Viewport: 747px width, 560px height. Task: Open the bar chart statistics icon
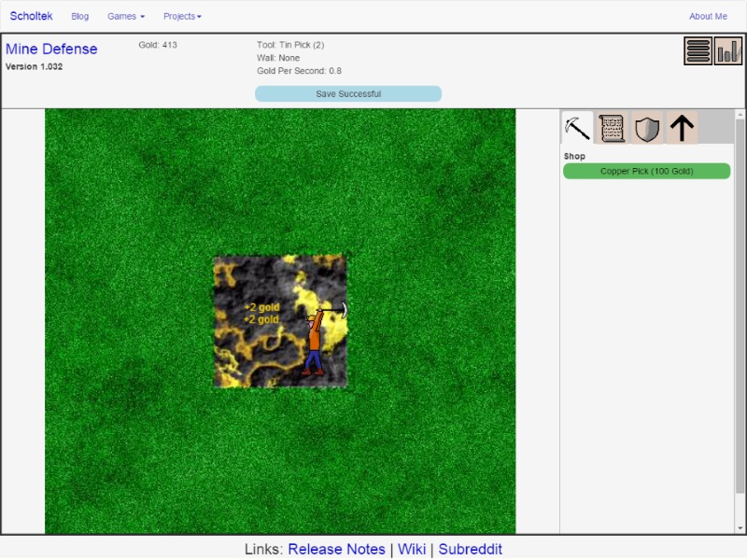728,50
